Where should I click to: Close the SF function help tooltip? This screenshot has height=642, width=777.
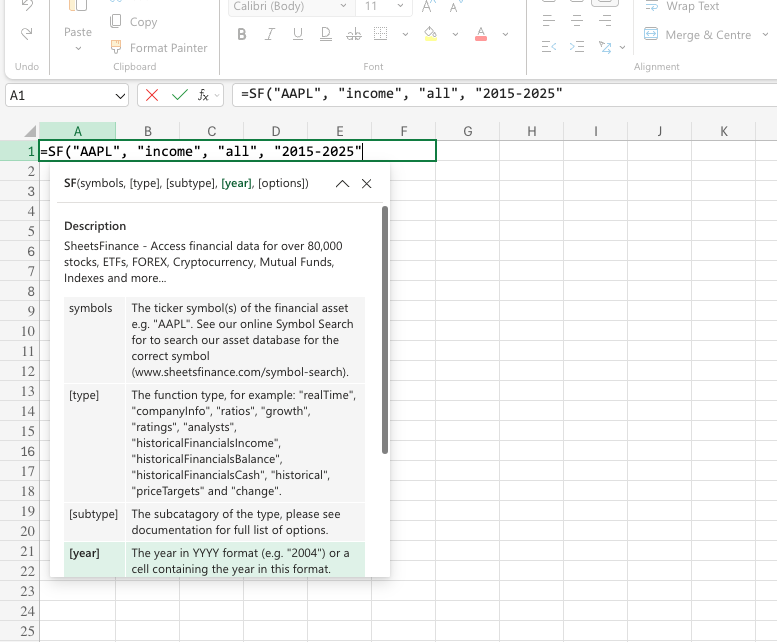[367, 184]
